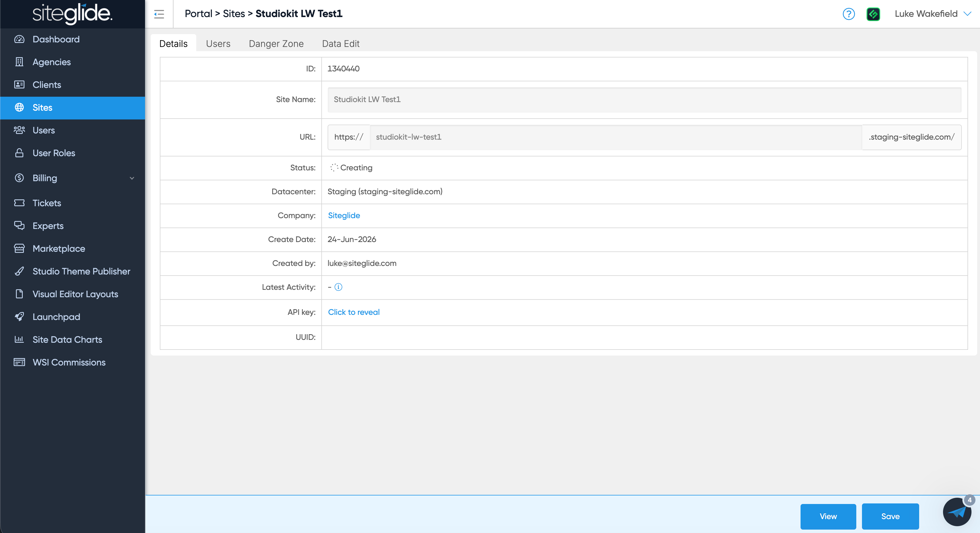Open Dashboard from the sidebar
980x533 pixels.
(72, 39)
